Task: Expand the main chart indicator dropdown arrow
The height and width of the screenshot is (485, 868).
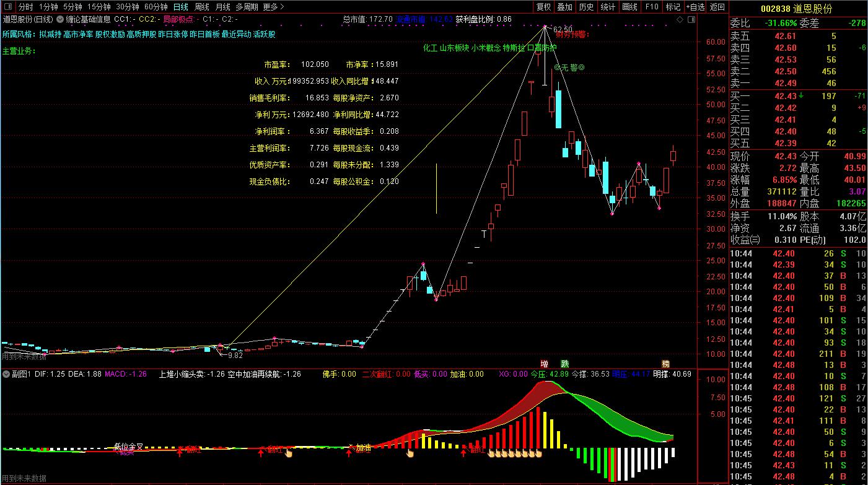Action: (x=59, y=19)
